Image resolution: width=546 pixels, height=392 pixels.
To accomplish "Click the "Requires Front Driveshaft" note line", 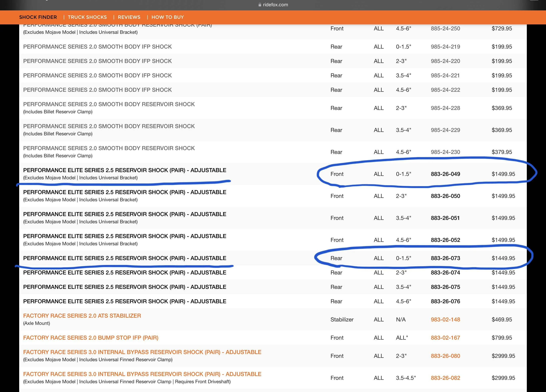I will [127, 381].
